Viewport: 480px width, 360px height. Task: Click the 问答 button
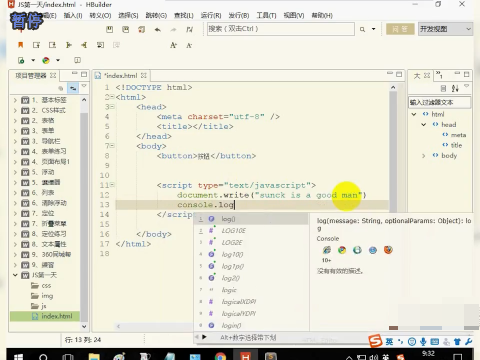pos(400,29)
